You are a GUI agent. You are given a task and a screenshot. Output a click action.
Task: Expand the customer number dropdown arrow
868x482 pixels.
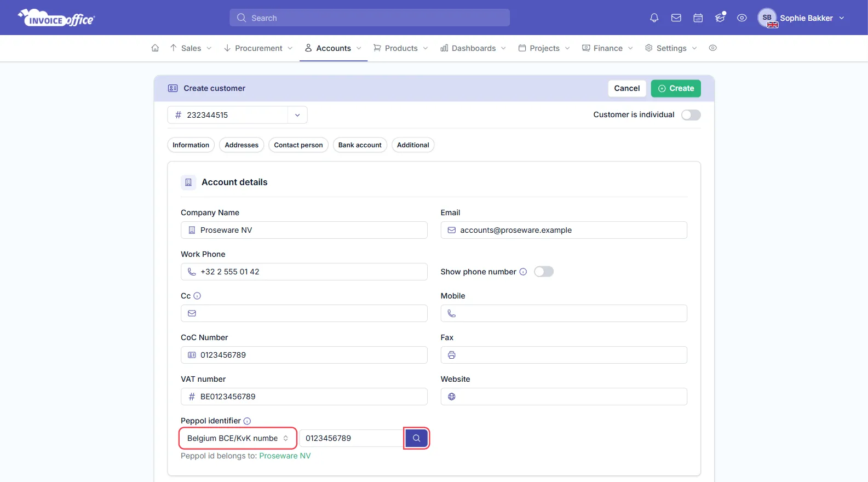297,115
